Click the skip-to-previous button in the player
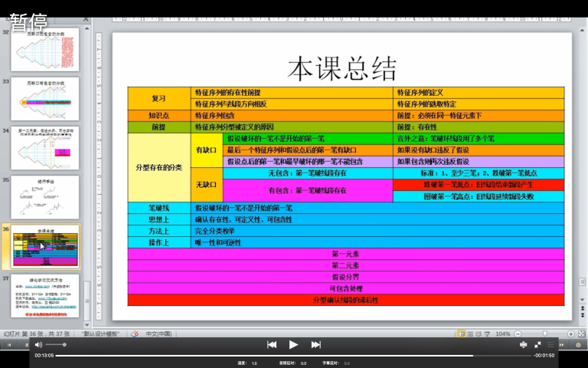 coord(272,345)
